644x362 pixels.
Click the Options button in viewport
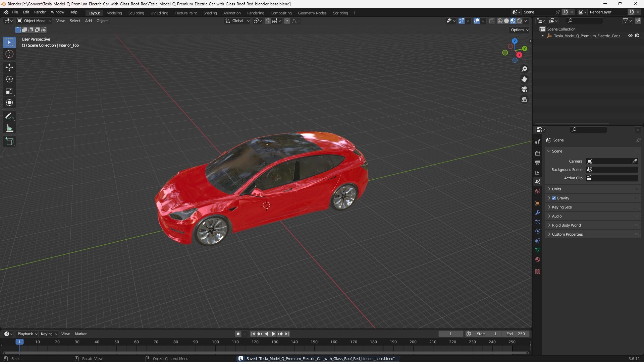pyautogui.click(x=519, y=30)
